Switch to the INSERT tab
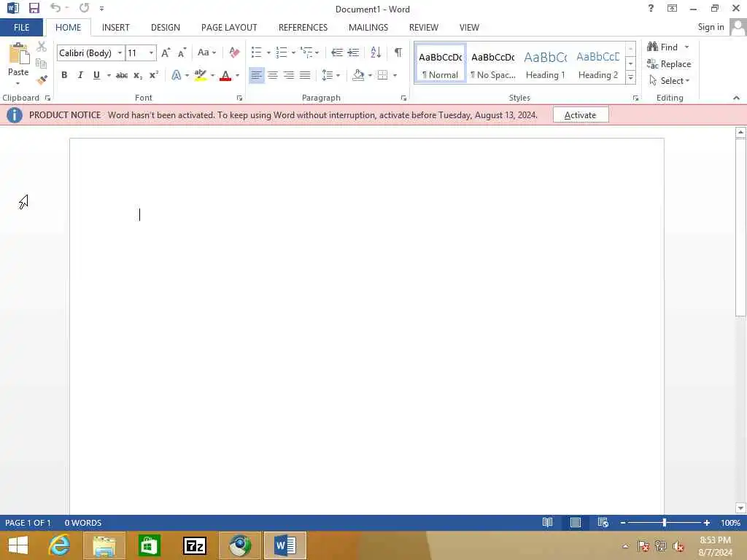Screen dimensions: 747x560 click(x=116, y=28)
